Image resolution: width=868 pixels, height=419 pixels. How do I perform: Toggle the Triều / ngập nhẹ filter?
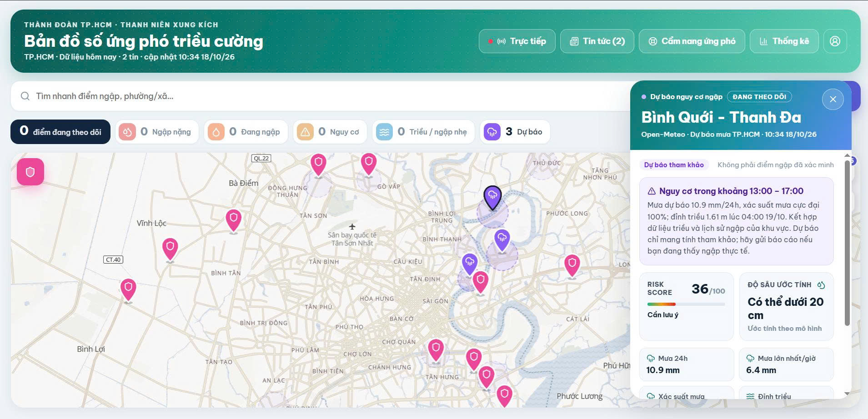pyautogui.click(x=423, y=132)
